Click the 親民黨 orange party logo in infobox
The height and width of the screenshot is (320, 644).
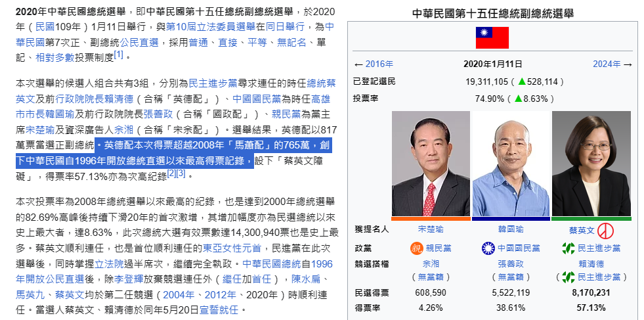coord(416,248)
